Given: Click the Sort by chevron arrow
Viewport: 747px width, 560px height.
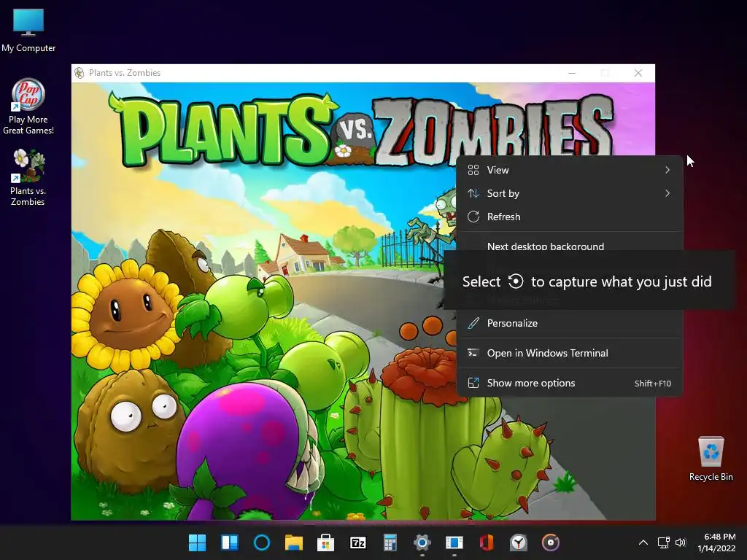Looking at the screenshot, I should click(x=667, y=193).
